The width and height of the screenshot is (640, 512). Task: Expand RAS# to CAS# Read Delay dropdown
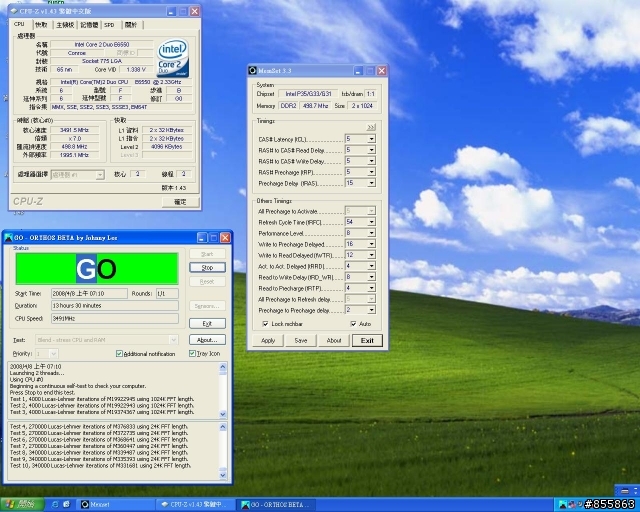[371, 150]
